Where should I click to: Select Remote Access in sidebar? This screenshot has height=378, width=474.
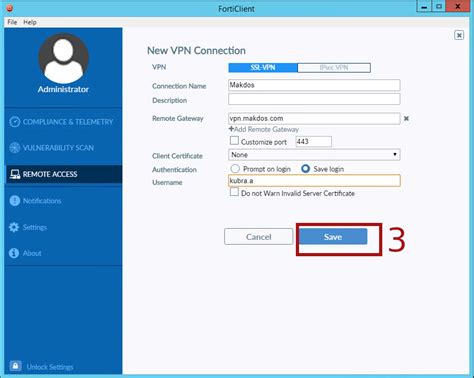pyautogui.click(x=63, y=174)
